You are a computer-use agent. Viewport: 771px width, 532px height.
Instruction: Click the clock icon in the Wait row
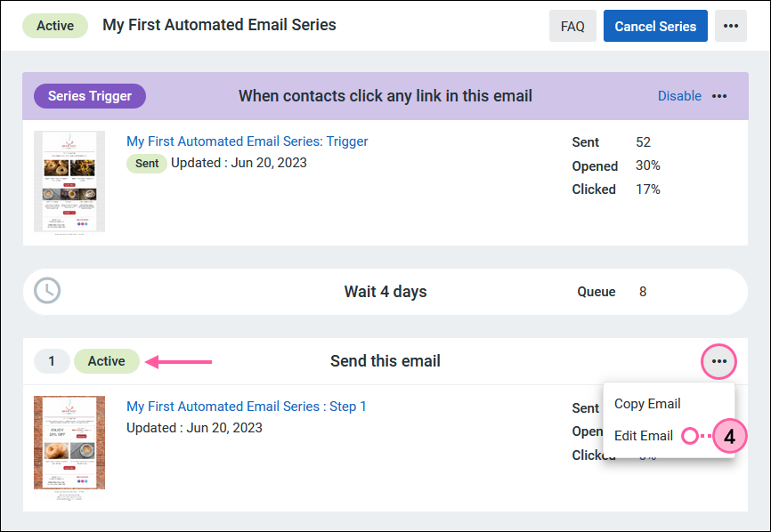tap(47, 290)
